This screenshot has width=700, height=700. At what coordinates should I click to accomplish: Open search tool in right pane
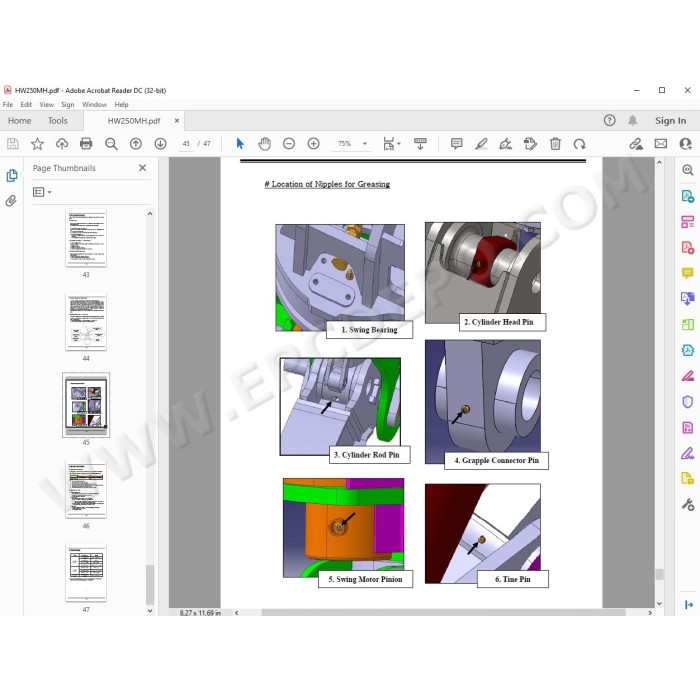pos(688,170)
